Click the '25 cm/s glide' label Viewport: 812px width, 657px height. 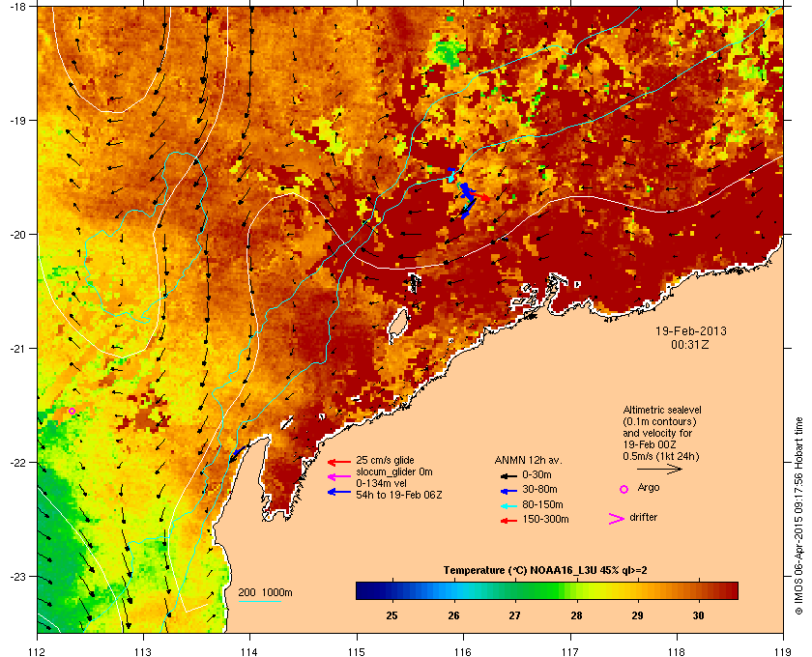click(385, 460)
